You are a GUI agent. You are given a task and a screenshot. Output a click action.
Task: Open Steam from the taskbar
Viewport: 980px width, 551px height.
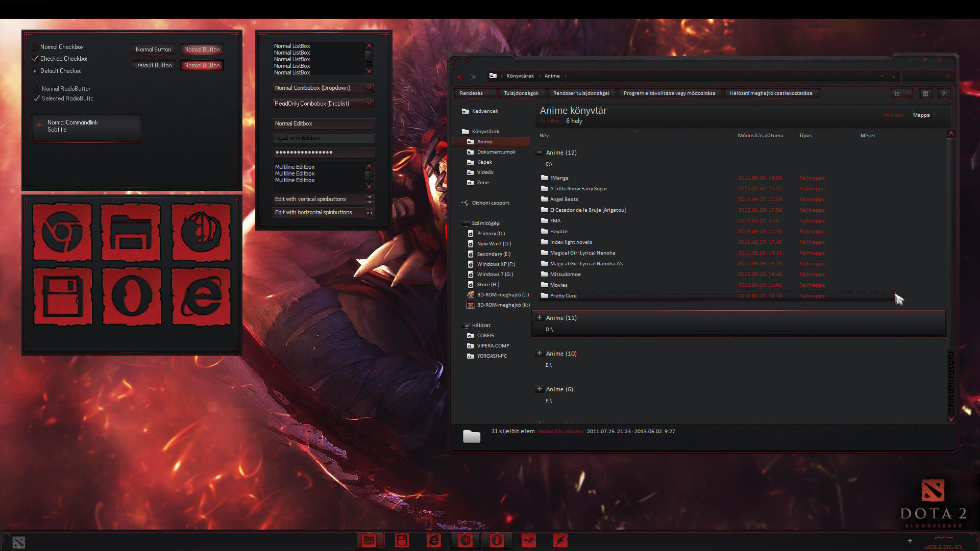pos(529,541)
